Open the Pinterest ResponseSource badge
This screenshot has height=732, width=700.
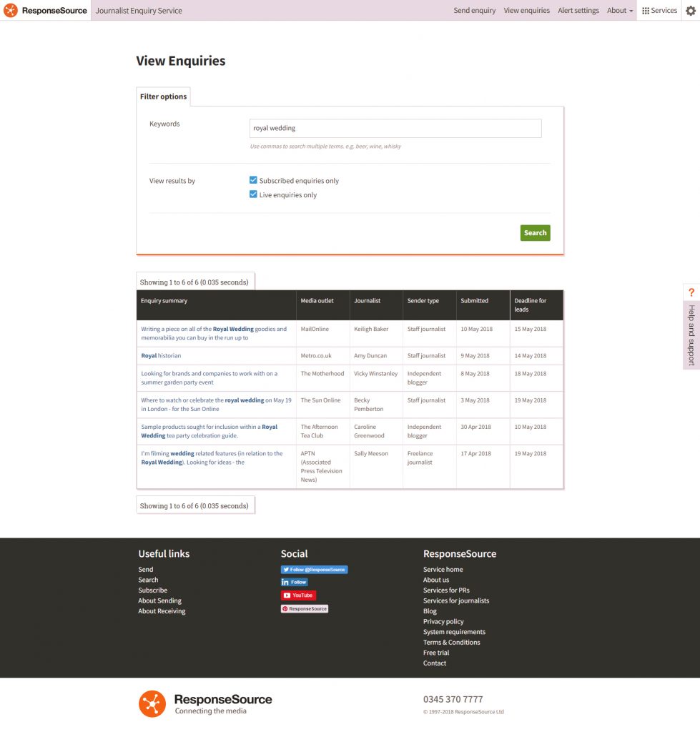(305, 609)
